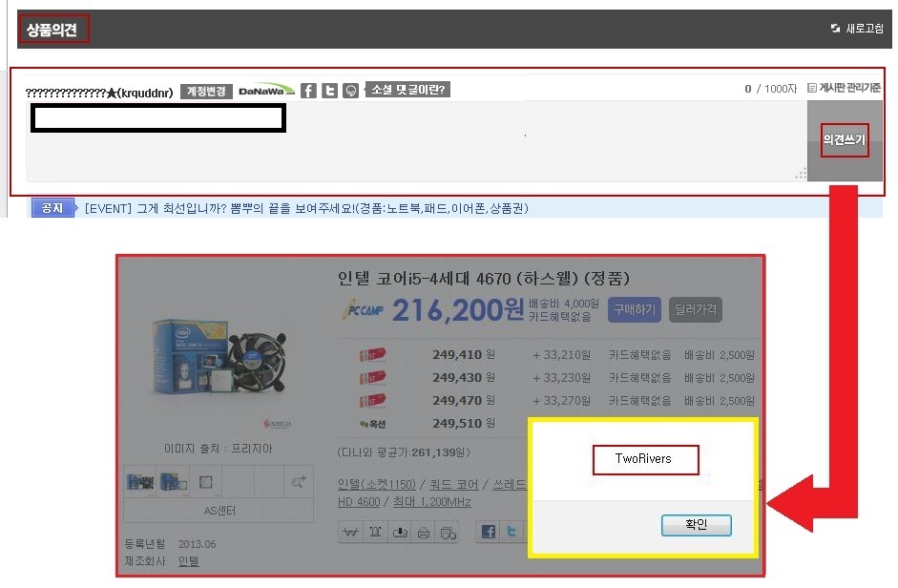Open the 최대 1,200MHz spec link
The width and height of the screenshot is (898, 588).
tap(431, 502)
